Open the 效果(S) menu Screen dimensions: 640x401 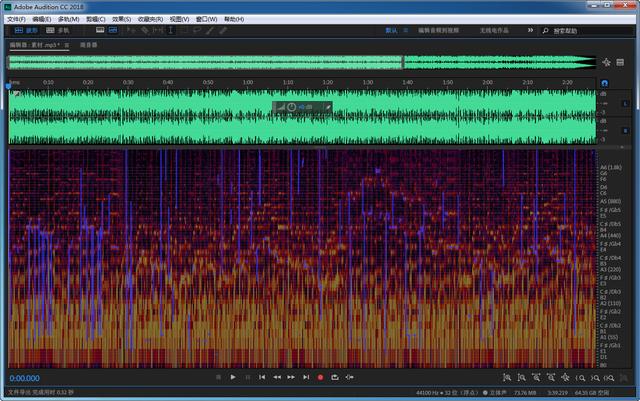pyautogui.click(x=122, y=19)
